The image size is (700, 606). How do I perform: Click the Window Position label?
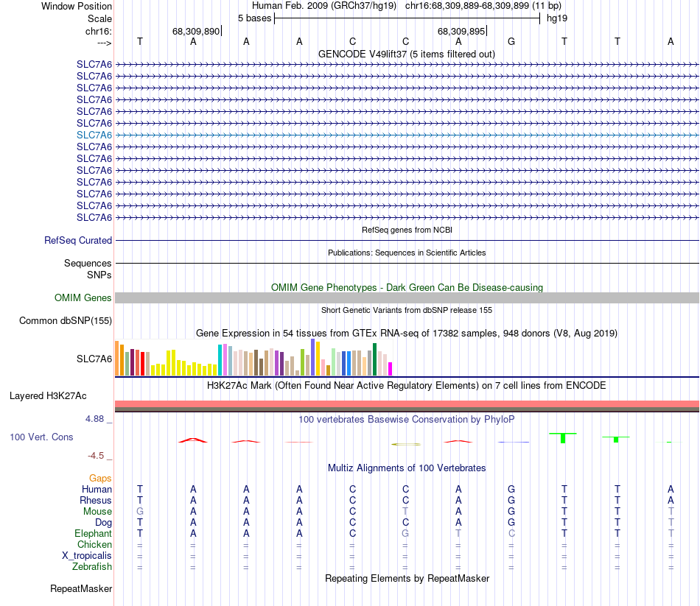pos(77,6)
